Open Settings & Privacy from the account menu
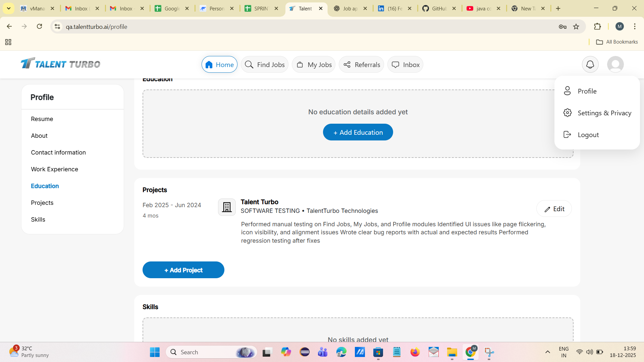 (597, 113)
